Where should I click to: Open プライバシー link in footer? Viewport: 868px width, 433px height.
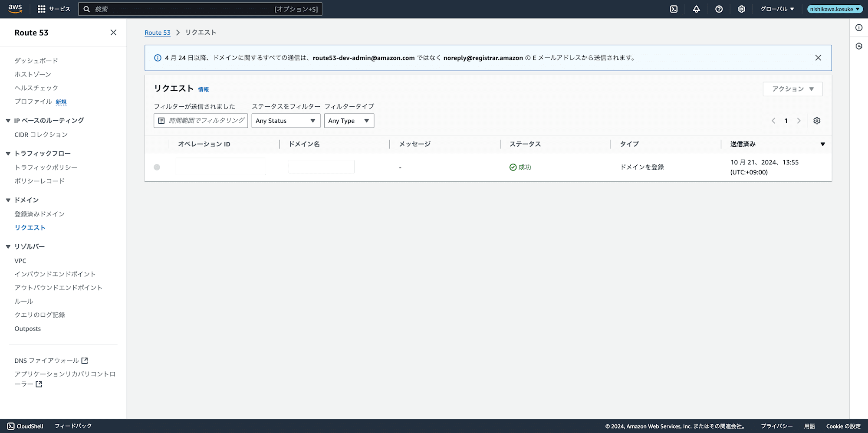click(x=776, y=426)
